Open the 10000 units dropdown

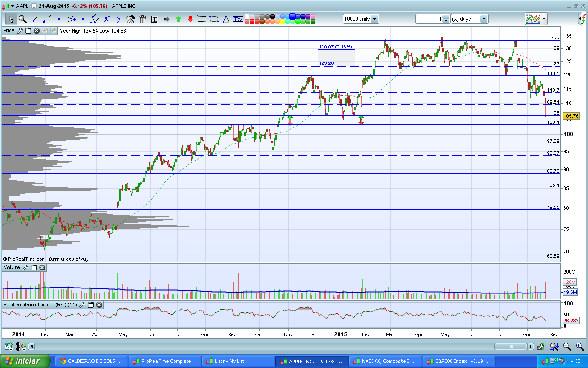click(x=375, y=19)
